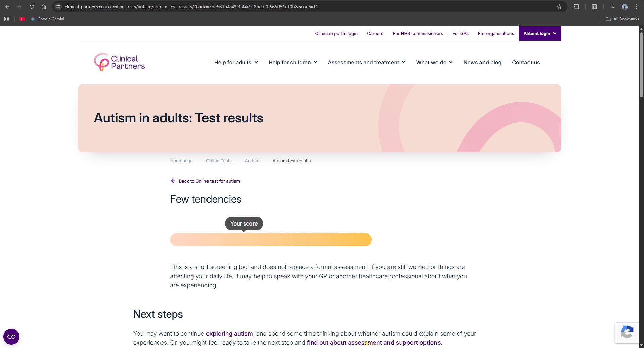644x348 pixels.
Task: Go to browser home page icon
Action: click(44, 7)
